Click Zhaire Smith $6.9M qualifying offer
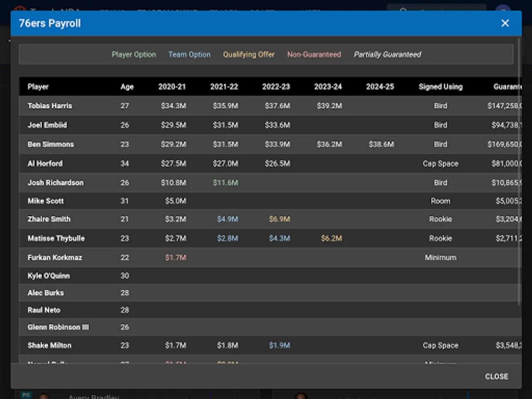 tap(279, 219)
